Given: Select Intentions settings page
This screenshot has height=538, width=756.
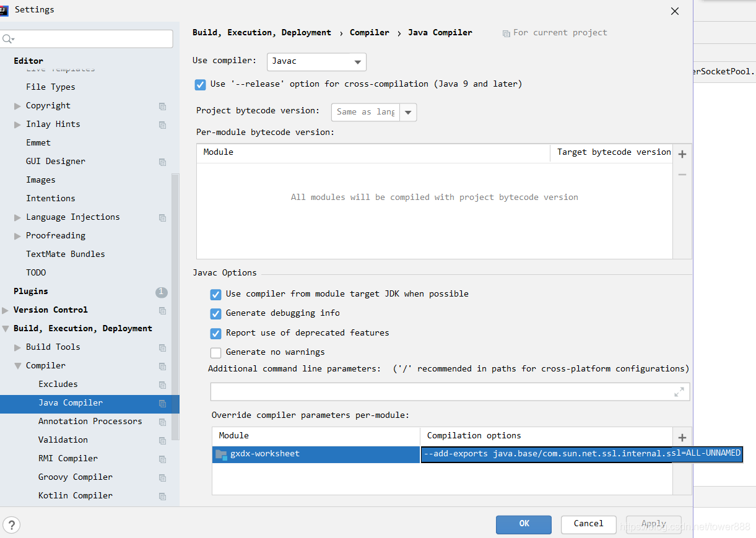Looking at the screenshot, I should tap(51, 198).
